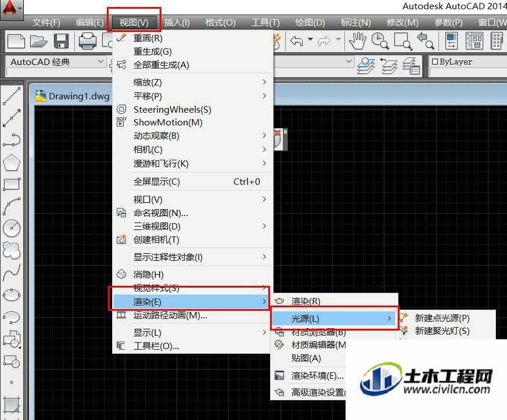The width and height of the screenshot is (507, 420).
Task: Select 新建聚光灯(S) light option
Action: pos(446,331)
